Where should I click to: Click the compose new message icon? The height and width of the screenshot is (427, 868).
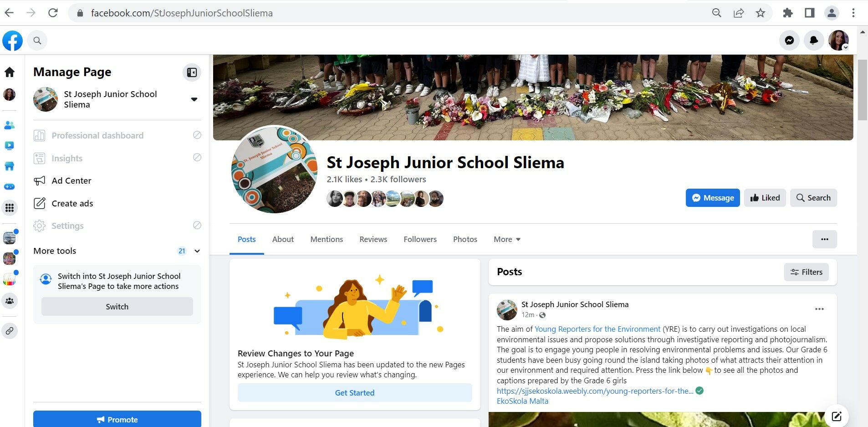837,416
